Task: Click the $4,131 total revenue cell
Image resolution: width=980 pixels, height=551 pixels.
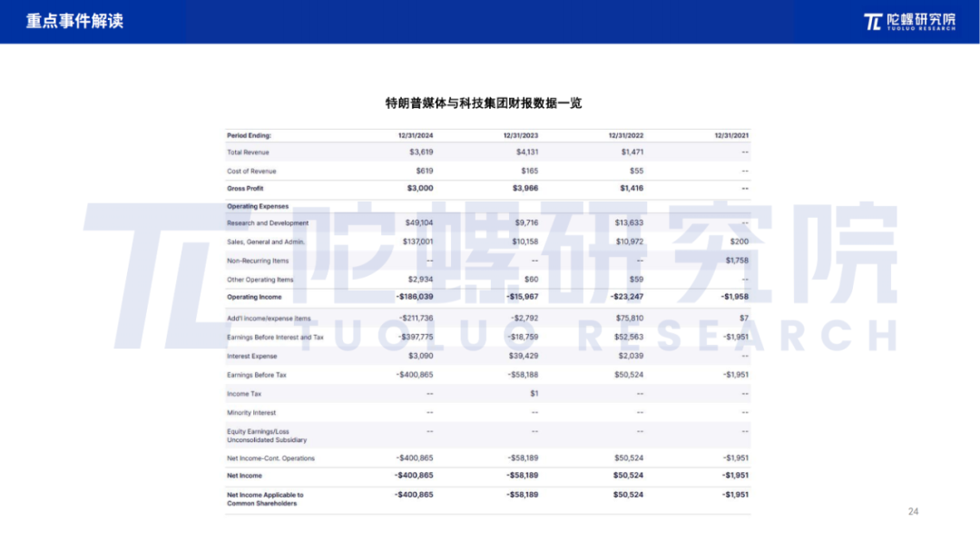Action: [x=527, y=152]
